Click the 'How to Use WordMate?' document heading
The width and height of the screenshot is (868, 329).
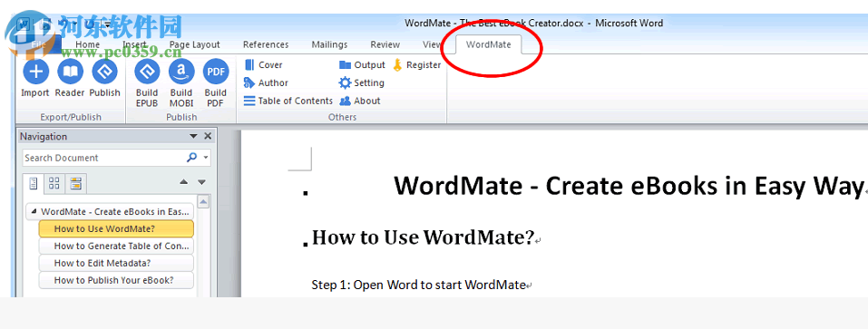click(423, 237)
